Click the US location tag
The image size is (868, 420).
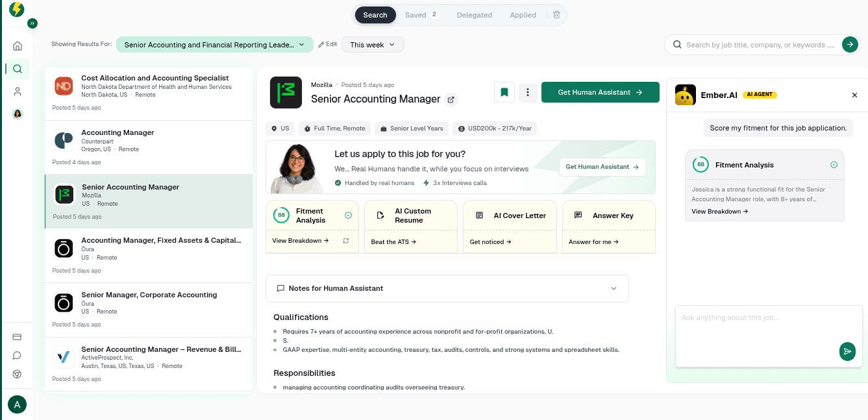(280, 129)
